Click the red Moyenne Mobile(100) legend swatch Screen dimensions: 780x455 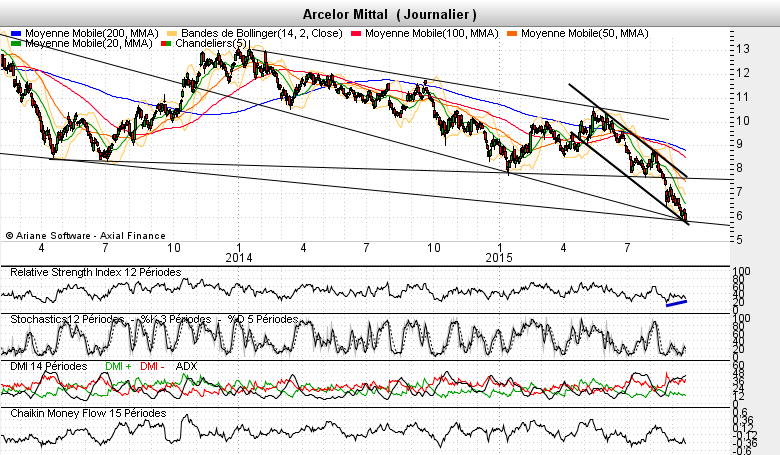pos(356,33)
